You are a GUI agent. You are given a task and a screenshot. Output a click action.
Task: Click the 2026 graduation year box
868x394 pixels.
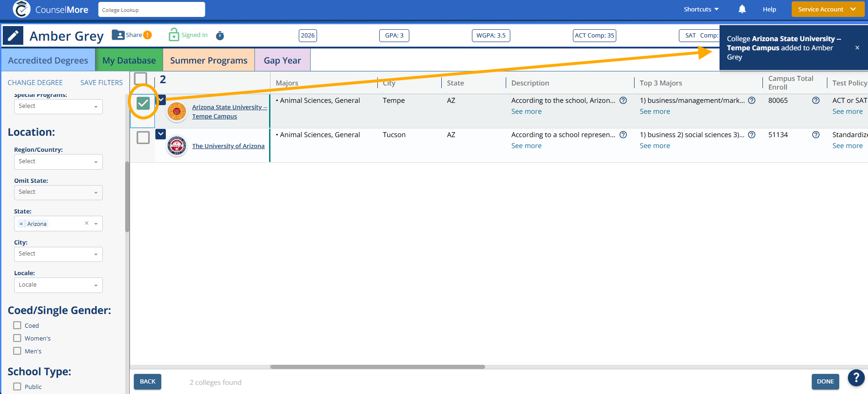point(308,35)
